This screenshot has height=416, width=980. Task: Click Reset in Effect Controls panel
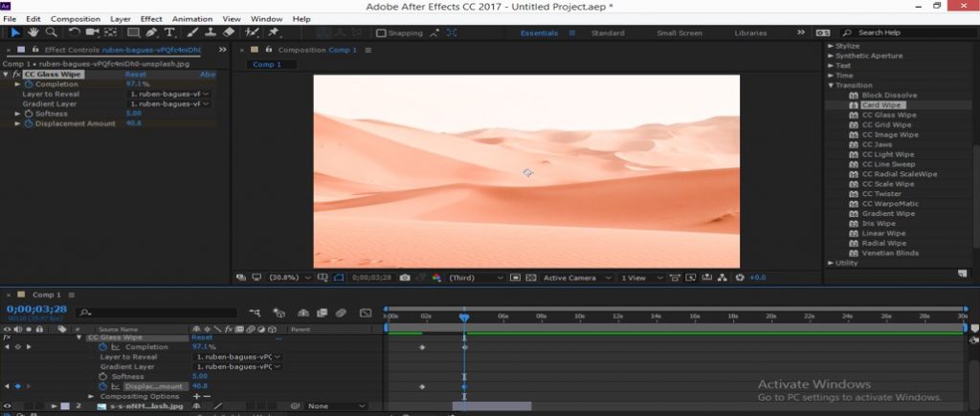pyautogui.click(x=136, y=75)
